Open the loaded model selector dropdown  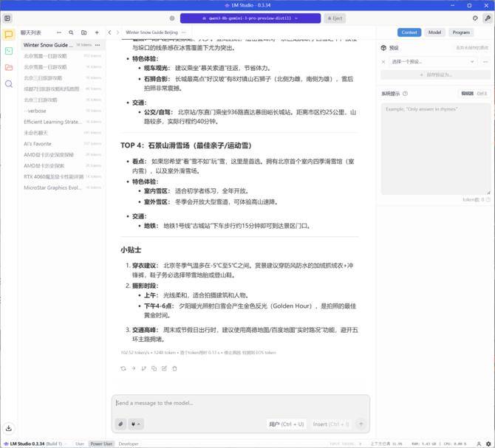(250, 18)
